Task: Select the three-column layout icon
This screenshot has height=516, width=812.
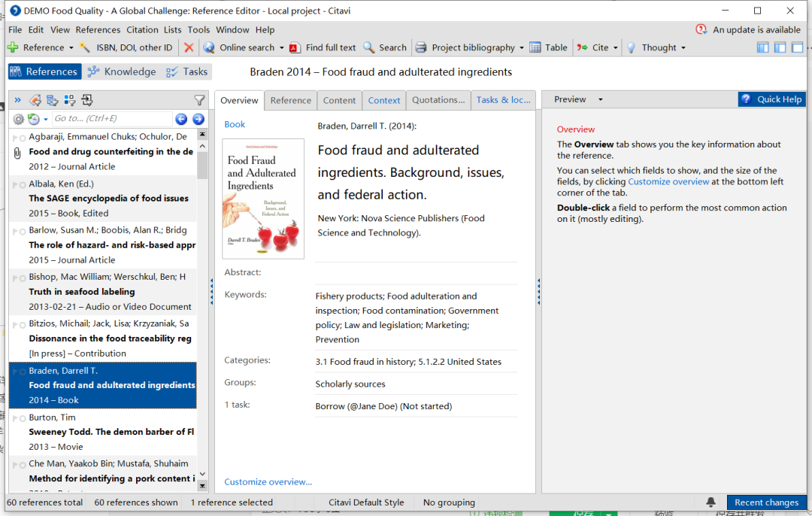Action: (x=763, y=47)
